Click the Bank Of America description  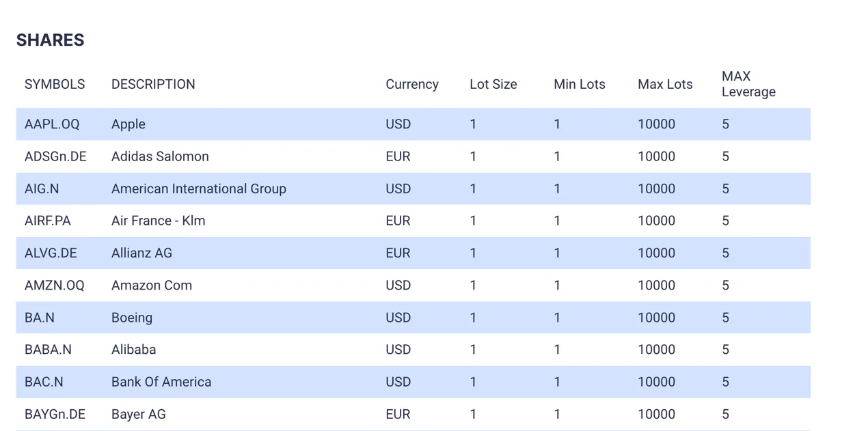pyautogui.click(x=161, y=382)
